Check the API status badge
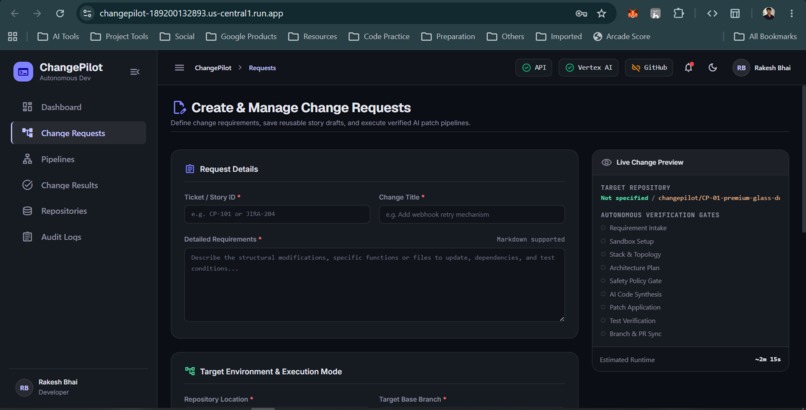This screenshot has width=806, height=410. tap(534, 67)
